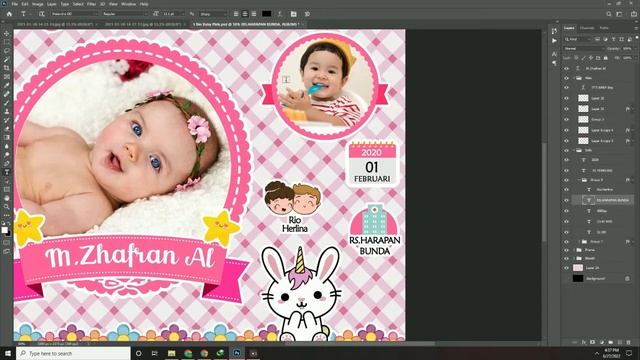Switch to the Paths tab

click(604, 28)
